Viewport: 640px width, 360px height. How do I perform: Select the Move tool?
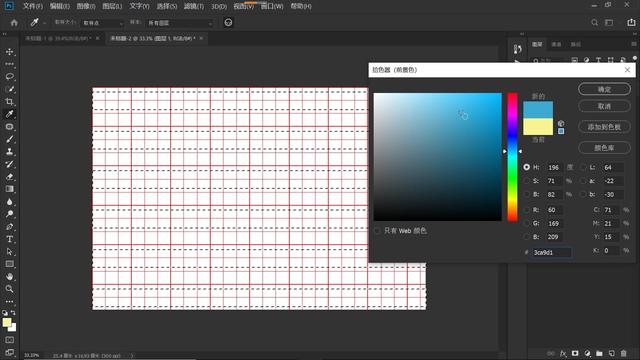(x=9, y=52)
